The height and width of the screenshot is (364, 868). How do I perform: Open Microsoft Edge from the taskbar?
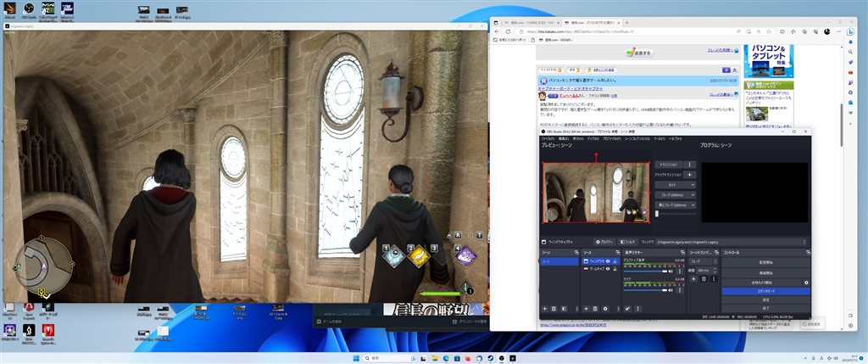tap(446, 358)
